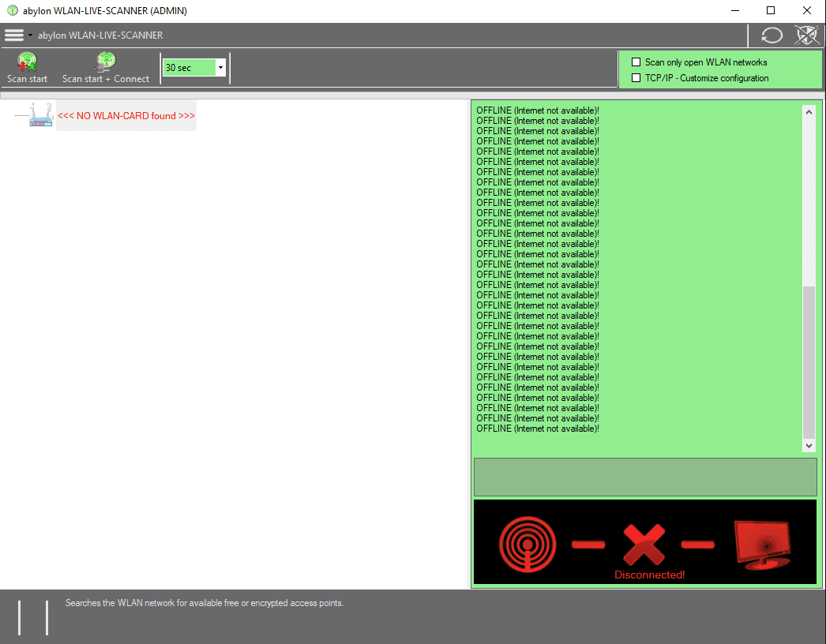
Task: Click the app icon in title bar
Action: [x=12, y=10]
